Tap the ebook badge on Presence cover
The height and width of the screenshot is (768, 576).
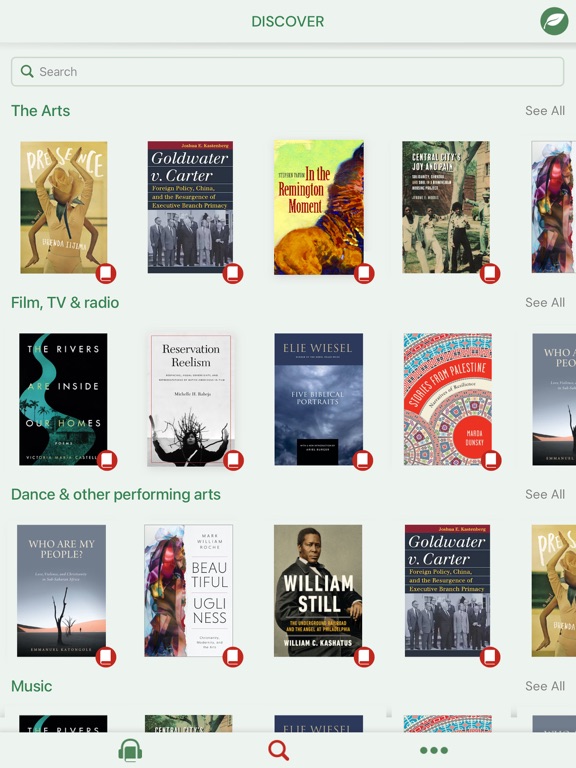[x=106, y=273]
